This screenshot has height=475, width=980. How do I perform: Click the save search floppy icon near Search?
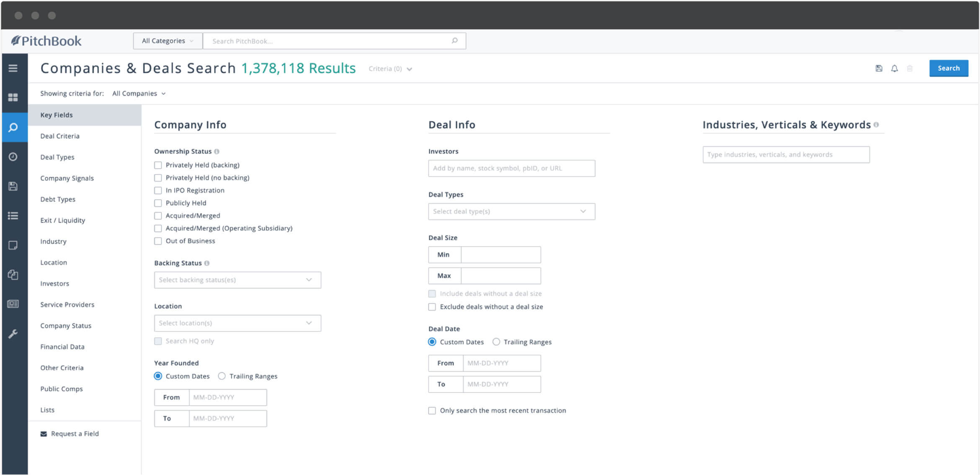click(x=879, y=69)
